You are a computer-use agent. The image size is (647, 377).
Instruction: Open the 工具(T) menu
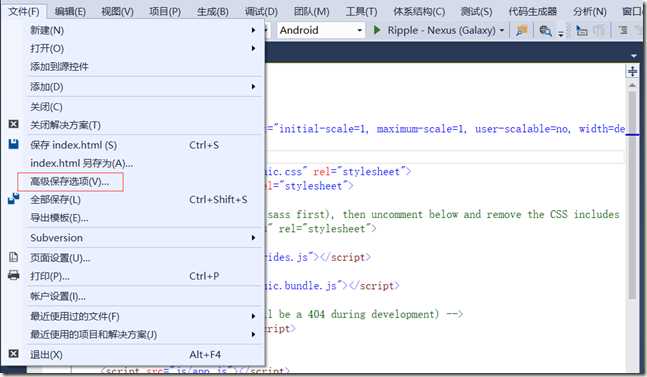[361, 11]
